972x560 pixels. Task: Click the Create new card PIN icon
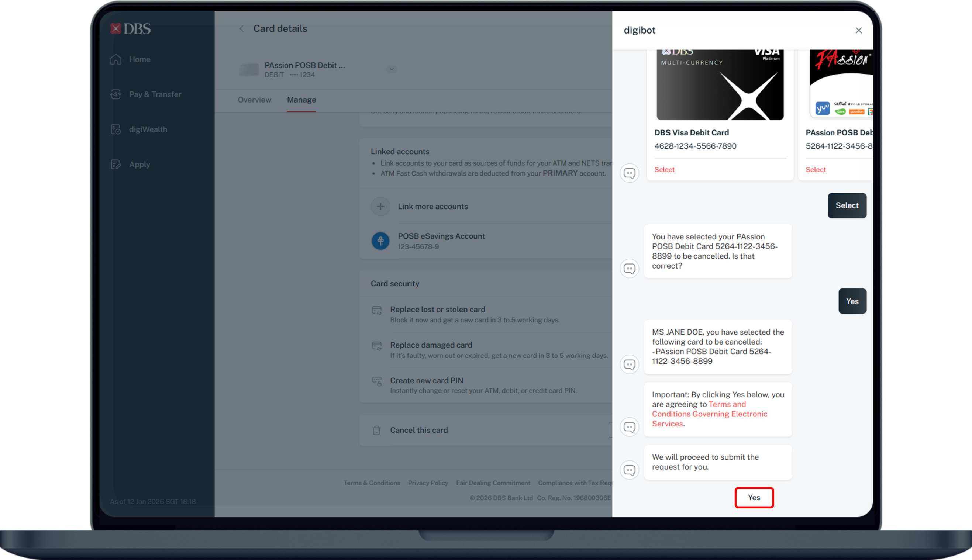tap(376, 381)
